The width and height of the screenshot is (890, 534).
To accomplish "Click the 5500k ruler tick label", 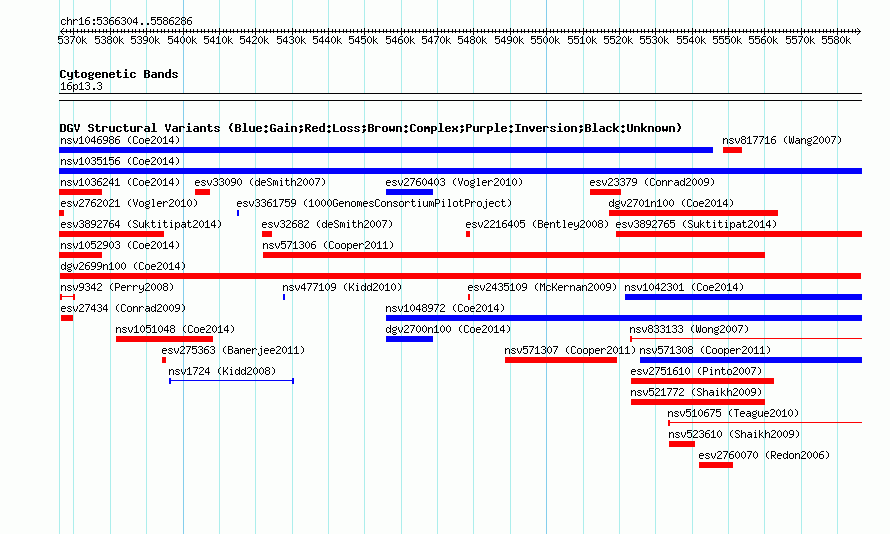I will coord(545,40).
